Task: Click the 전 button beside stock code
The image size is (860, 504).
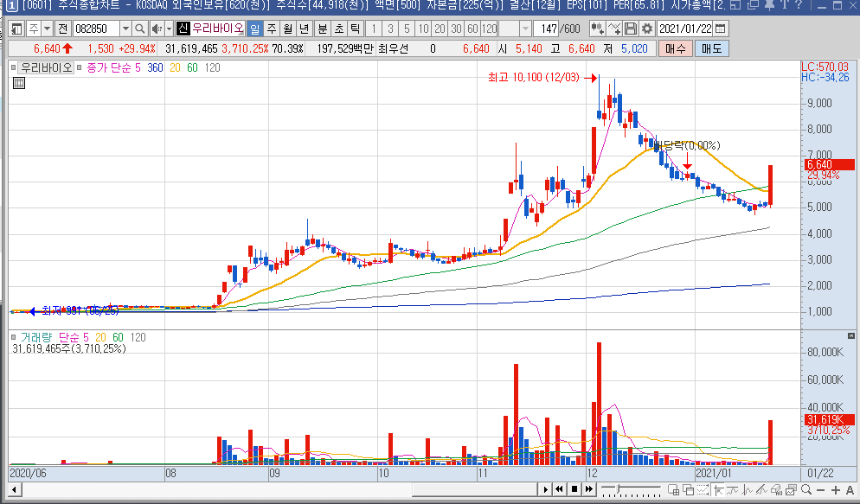Action: pyautogui.click(x=62, y=29)
